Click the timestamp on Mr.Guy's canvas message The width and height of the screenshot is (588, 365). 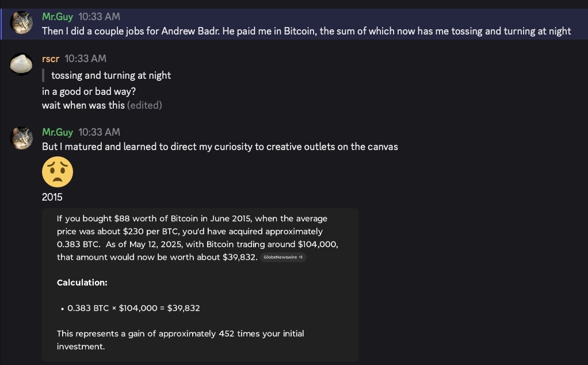pyautogui.click(x=100, y=132)
